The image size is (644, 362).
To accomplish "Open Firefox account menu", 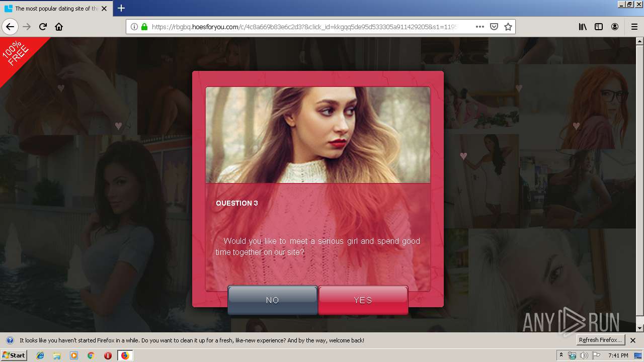I will (x=615, y=27).
